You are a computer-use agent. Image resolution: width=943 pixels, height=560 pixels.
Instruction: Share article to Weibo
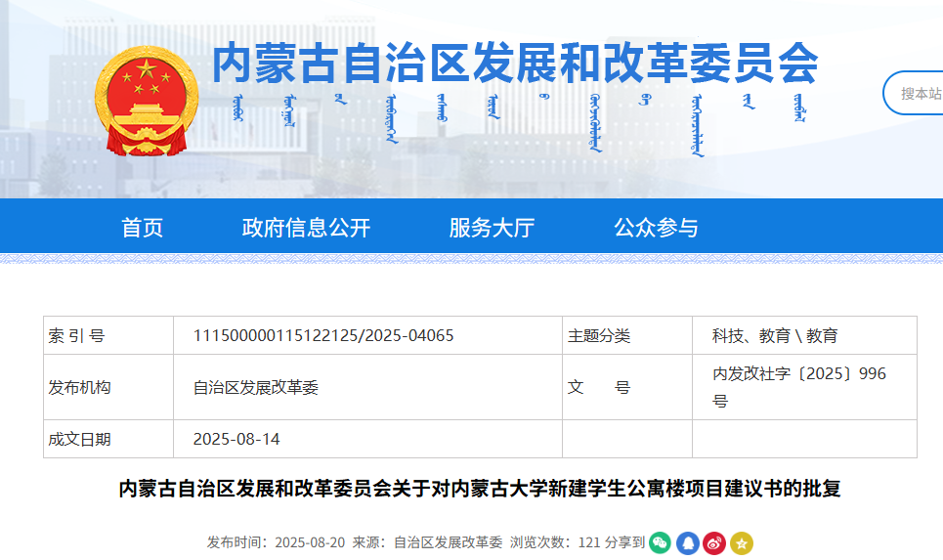click(714, 543)
